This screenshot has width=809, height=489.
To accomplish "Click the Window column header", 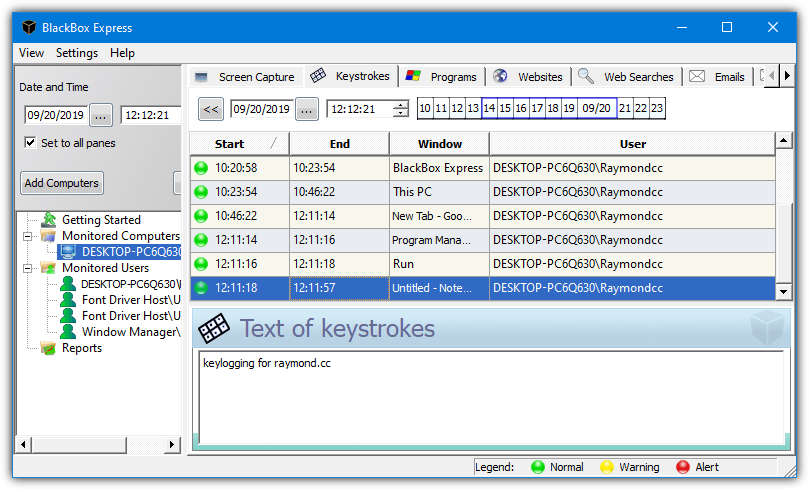I will coord(440,144).
